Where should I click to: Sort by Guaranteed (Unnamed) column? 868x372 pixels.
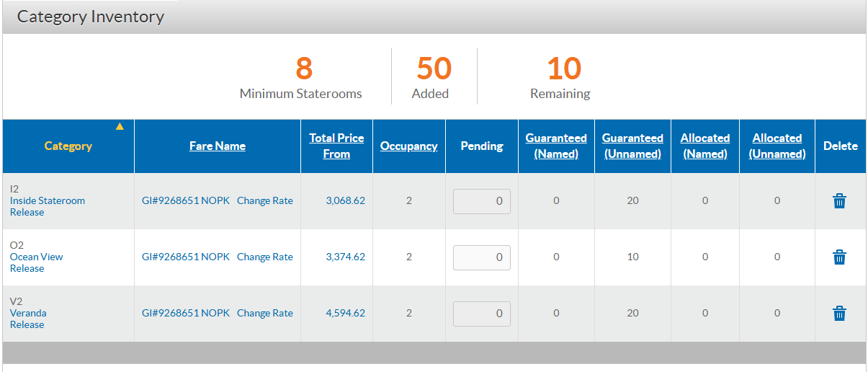coord(632,146)
